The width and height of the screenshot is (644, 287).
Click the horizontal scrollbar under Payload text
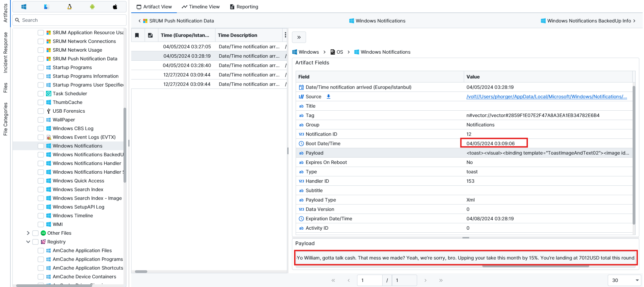coord(535,266)
